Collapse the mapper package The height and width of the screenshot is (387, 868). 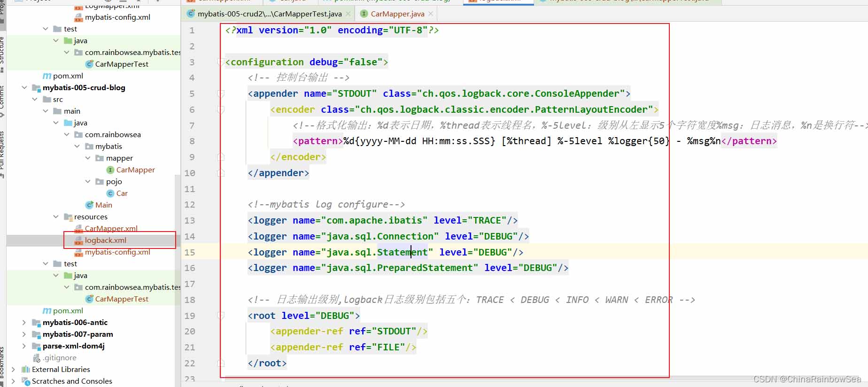click(88, 158)
